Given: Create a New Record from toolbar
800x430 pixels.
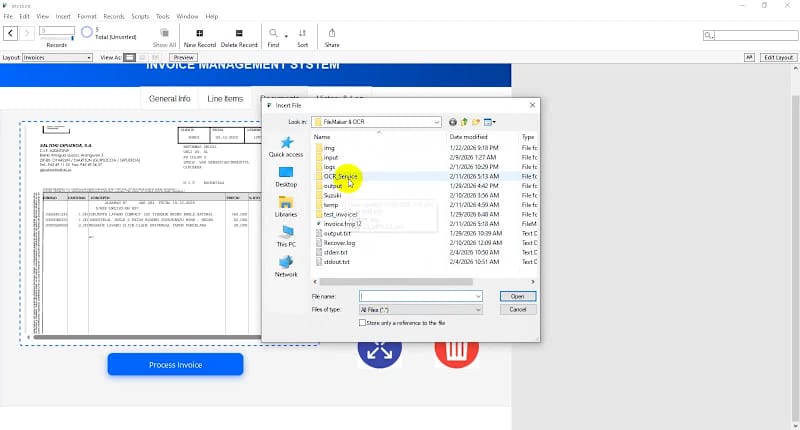Looking at the screenshot, I should (199, 33).
